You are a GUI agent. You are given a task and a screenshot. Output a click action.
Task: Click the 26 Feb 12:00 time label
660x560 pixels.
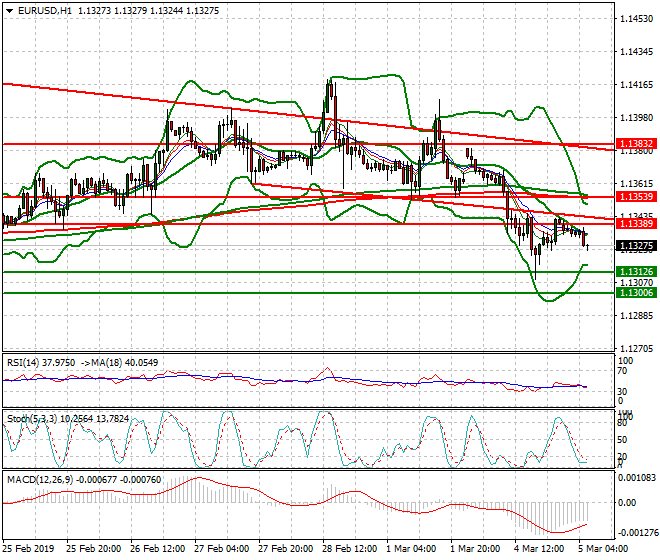(x=157, y=549)
